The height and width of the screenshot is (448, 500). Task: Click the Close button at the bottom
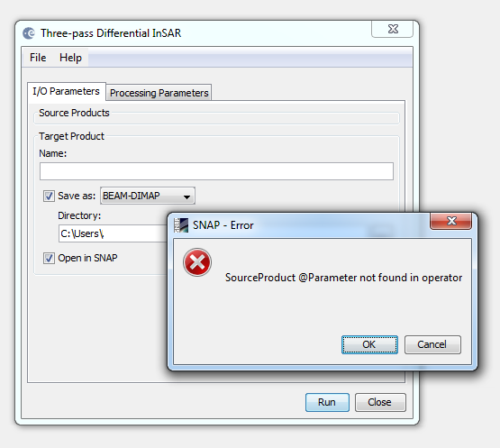pyautogui.click(x=380, y=402)
